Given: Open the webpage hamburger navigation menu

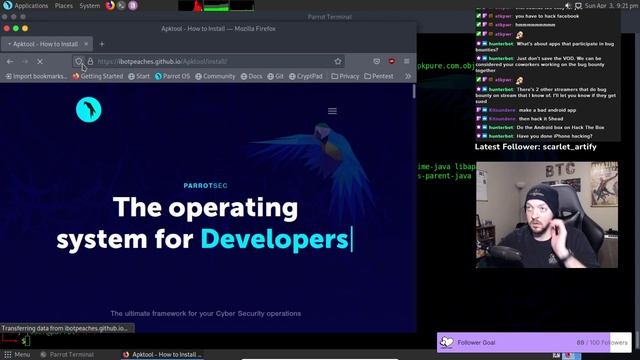Looking at the screenshot, I should pos(332,111).
